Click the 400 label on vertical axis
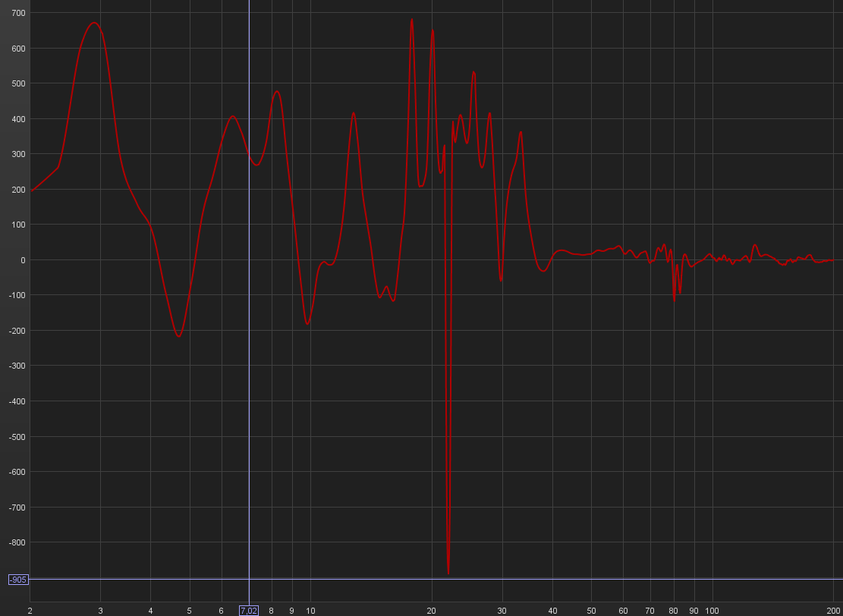 [17, 119]
